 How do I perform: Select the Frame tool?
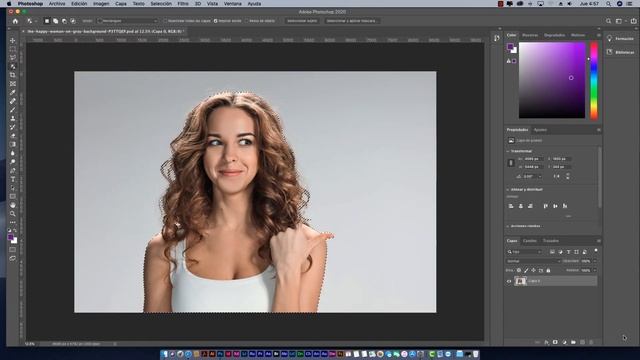click(13, 84)
